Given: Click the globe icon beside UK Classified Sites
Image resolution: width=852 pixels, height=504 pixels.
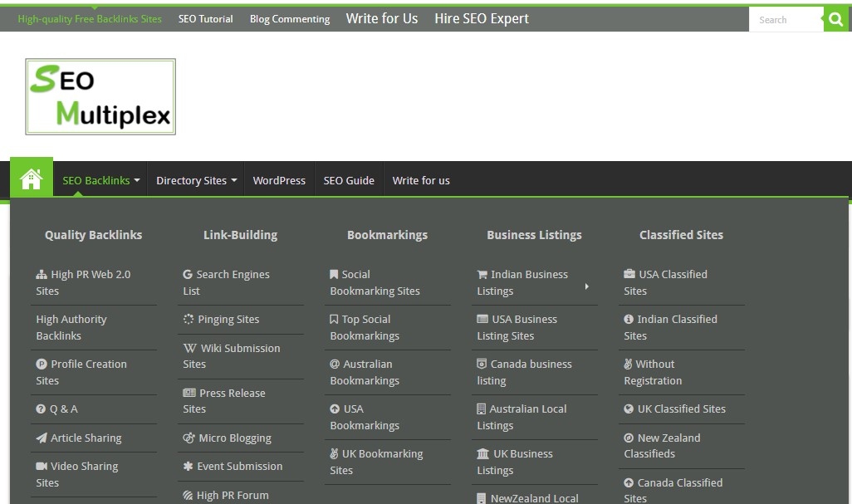Looking at the screenshot, I should [x=629, y=409].
